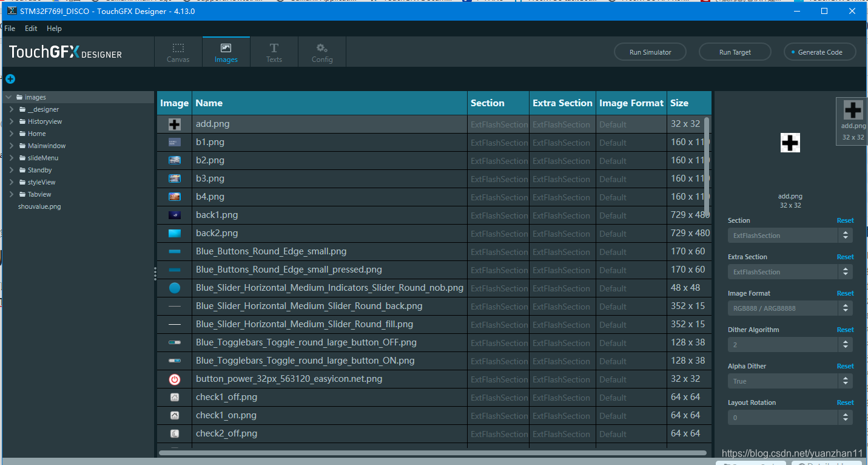
Task: Open the Extra Section dropdown in properties
Action: 790,272
